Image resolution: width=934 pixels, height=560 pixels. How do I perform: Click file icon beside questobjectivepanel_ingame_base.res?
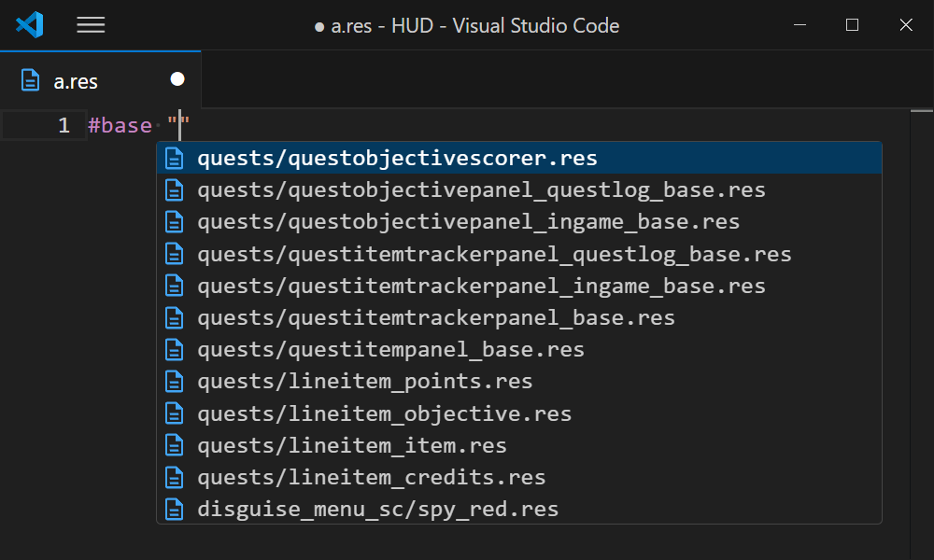pos(175,222)
